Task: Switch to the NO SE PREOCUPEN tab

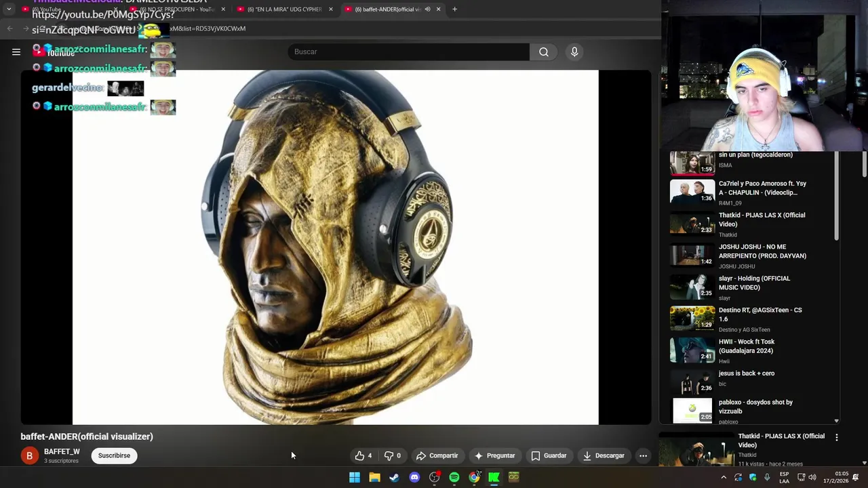Action: point(175,9)
